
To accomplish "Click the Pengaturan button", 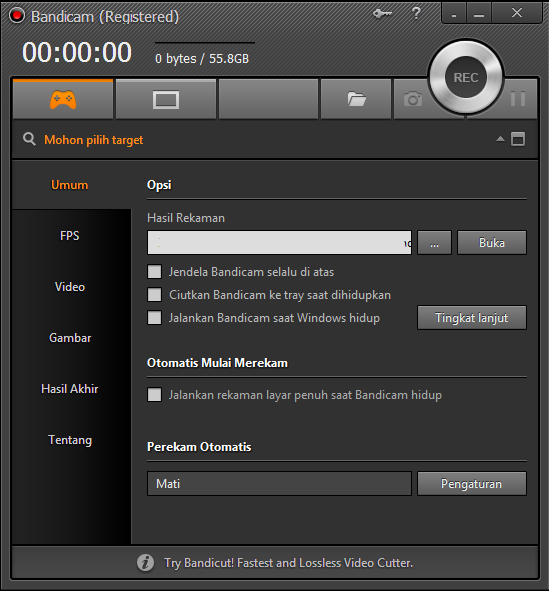I will point(472,484).
